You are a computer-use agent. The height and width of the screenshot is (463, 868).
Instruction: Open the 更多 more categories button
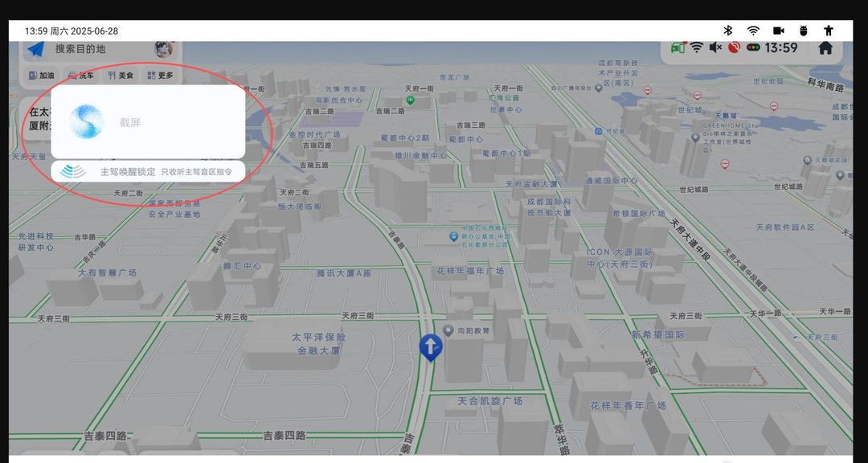tap(161, 76)
